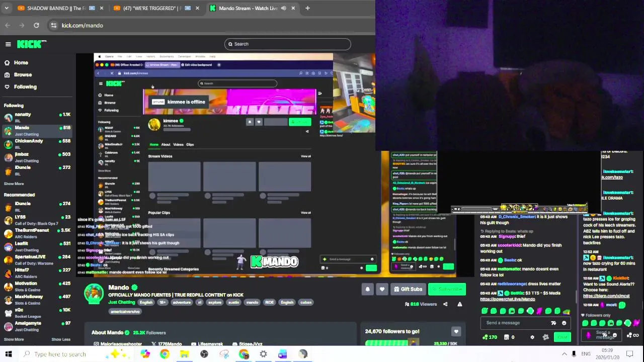Click the browser forward arrow

tap(22, 25)
